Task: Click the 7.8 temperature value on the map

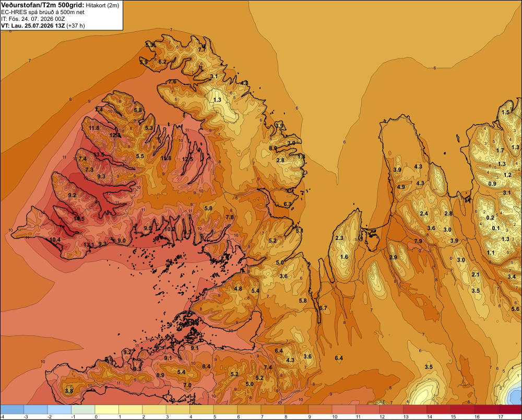Action: [x=230, y=217]
